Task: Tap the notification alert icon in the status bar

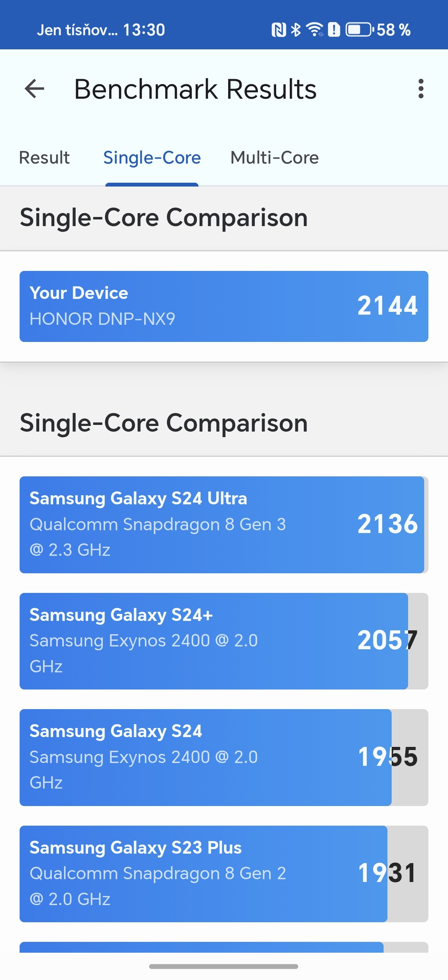Action: (x=334, y=29)
